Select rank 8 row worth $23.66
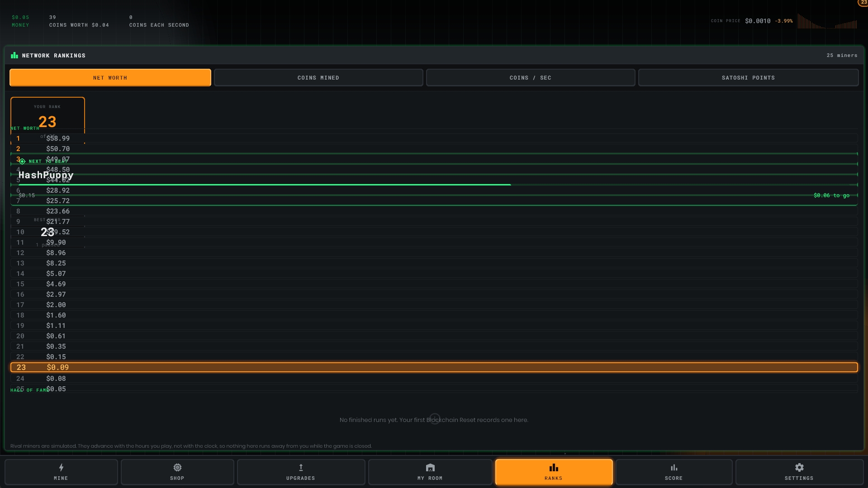The image size is (868, 488). pos(434,211)
